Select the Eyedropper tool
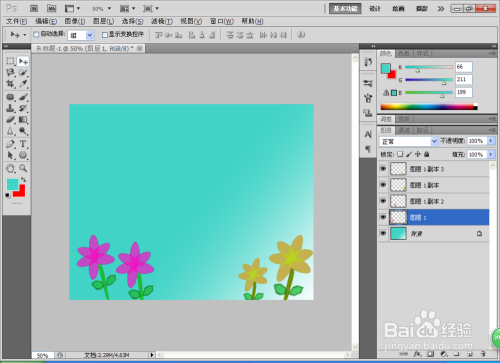Image resolution: width=500 pixels, height=363 pixels. [23, 84]
